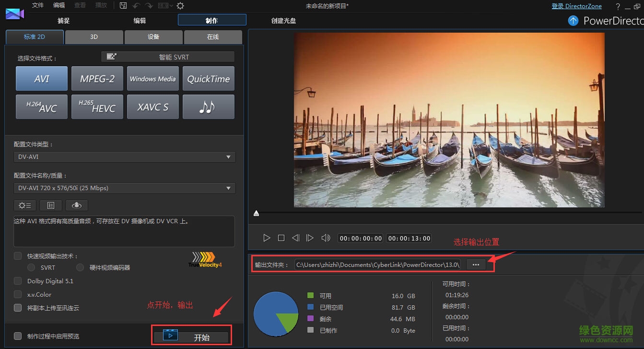The width and height of the screenshot is (644, 349).
Task: Click the 开始 button to produce
Action: [x=191, y=336]
